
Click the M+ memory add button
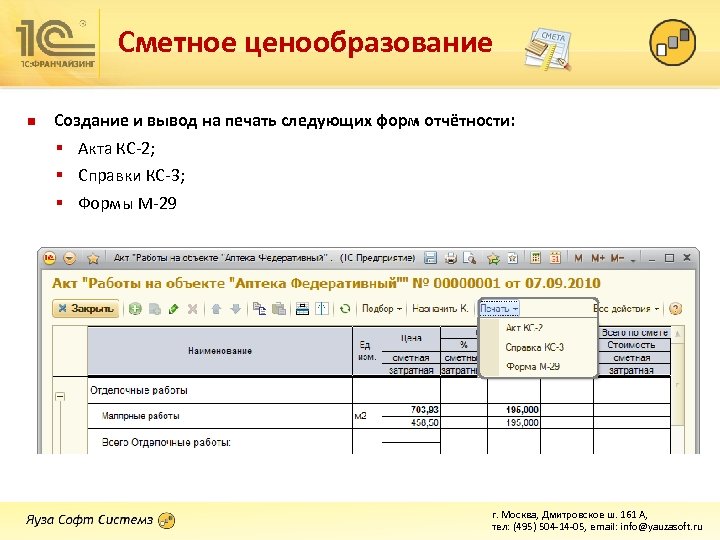click(x=598, y=259)
